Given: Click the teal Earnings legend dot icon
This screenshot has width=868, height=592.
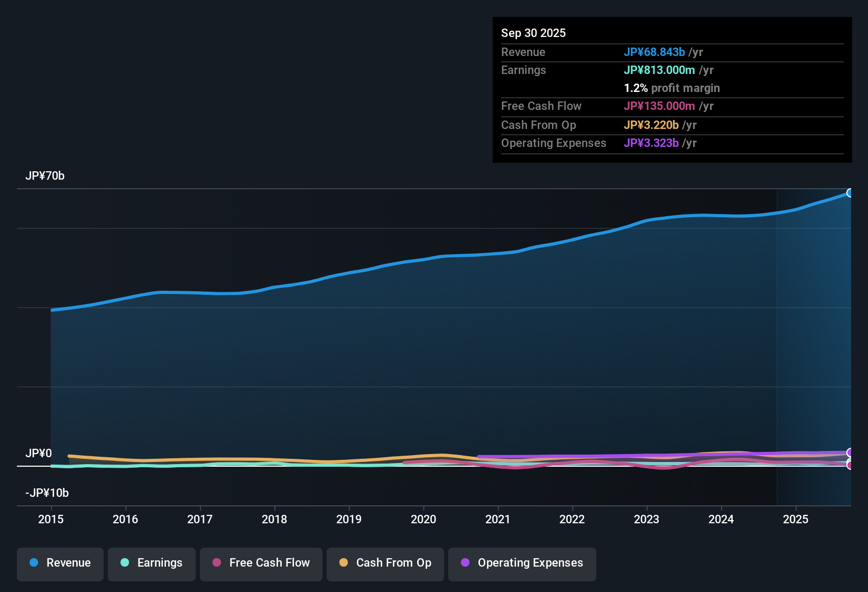Looking at the screenshot, I should [x=125, y=563].
